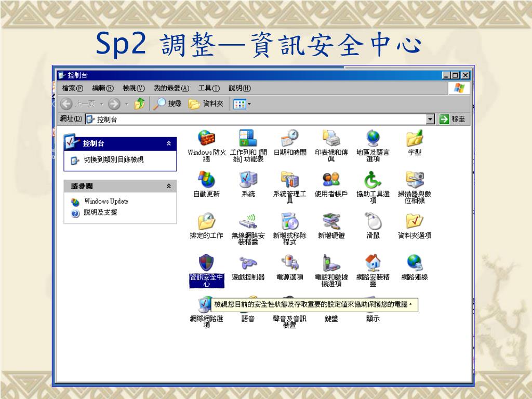Screen dimensions: 532x399
Task: Click the 移至 go button
Action: pyautogui.click(x=453, y=119)
